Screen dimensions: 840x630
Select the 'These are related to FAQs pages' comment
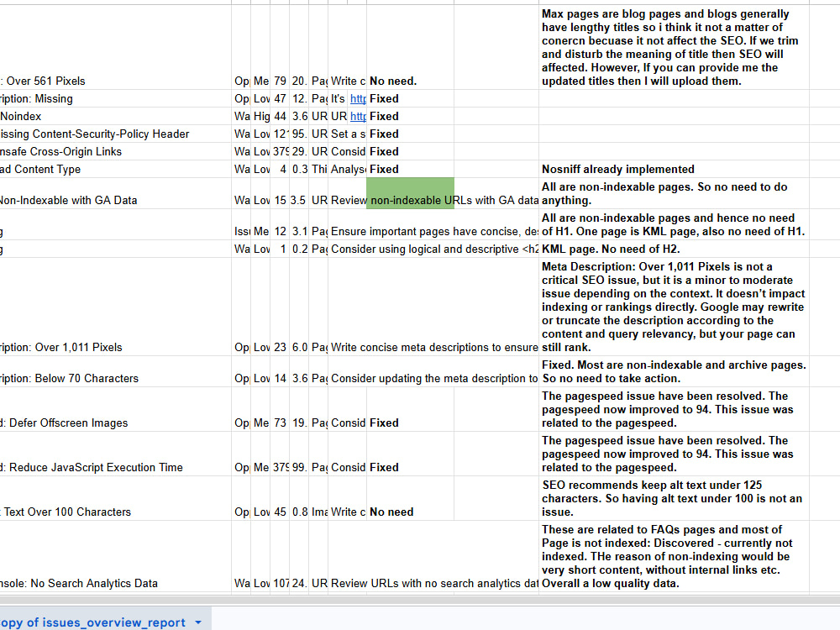(674, 556)
